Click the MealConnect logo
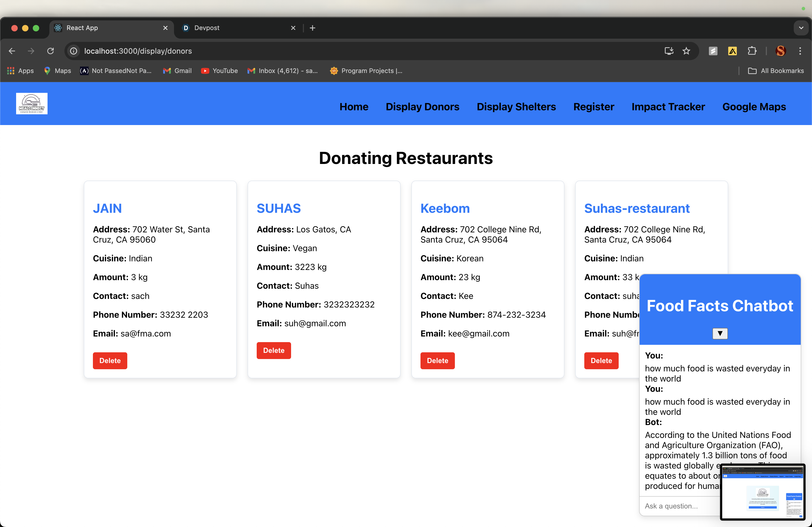The image size is (812, 527). click(32, 103)
